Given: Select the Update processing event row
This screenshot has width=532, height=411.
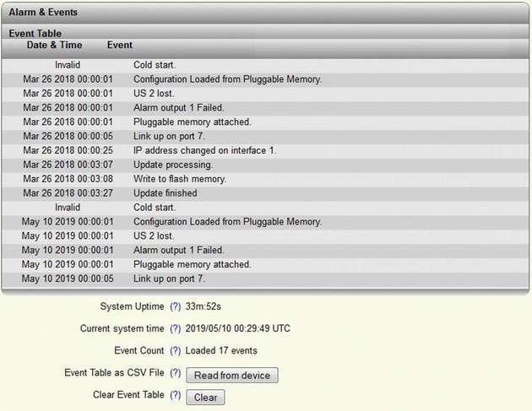Looking at the screenshot, I should click(x=265, y=165).
